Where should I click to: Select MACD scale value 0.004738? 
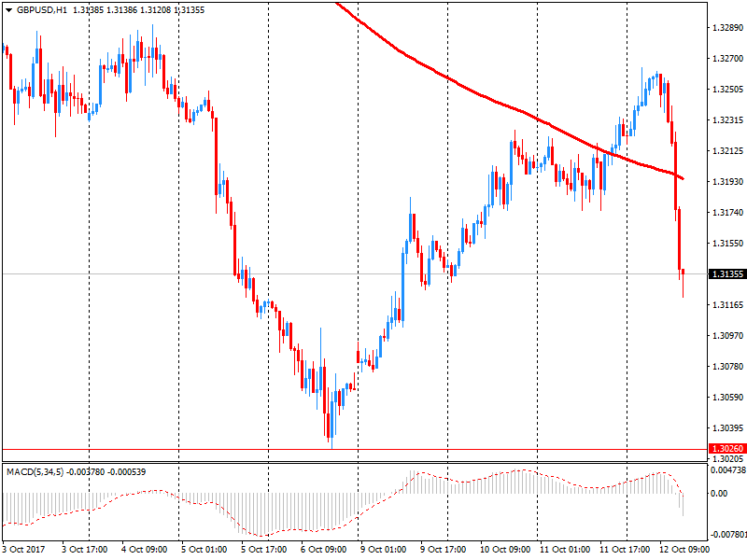point(728,470)
